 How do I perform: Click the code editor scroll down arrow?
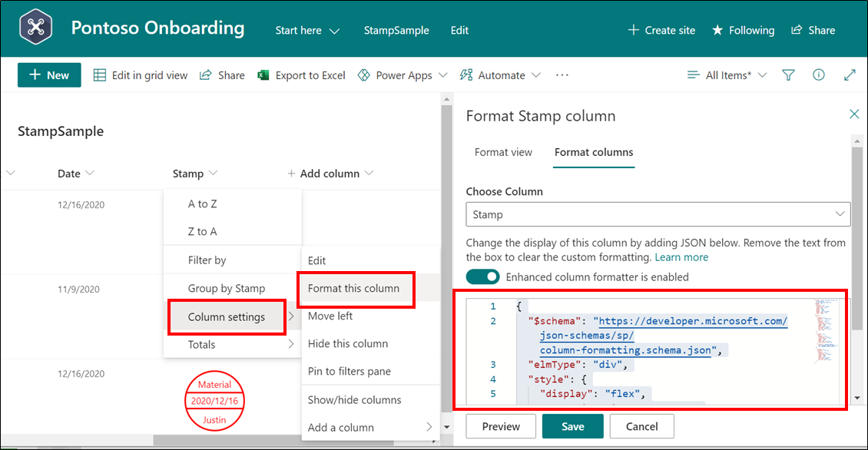point(857,398)
